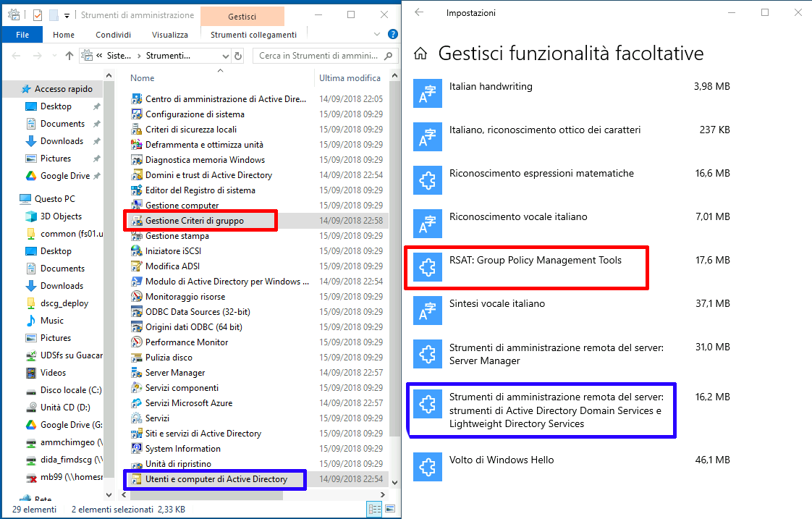Expand the ribbon chevron

pos(377,34)
